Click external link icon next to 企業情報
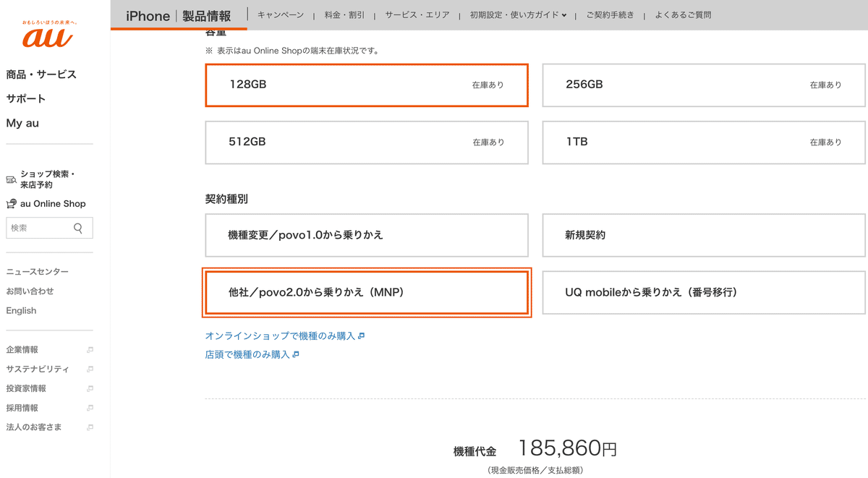Viewport: 868px width, 478px height. 90,350
